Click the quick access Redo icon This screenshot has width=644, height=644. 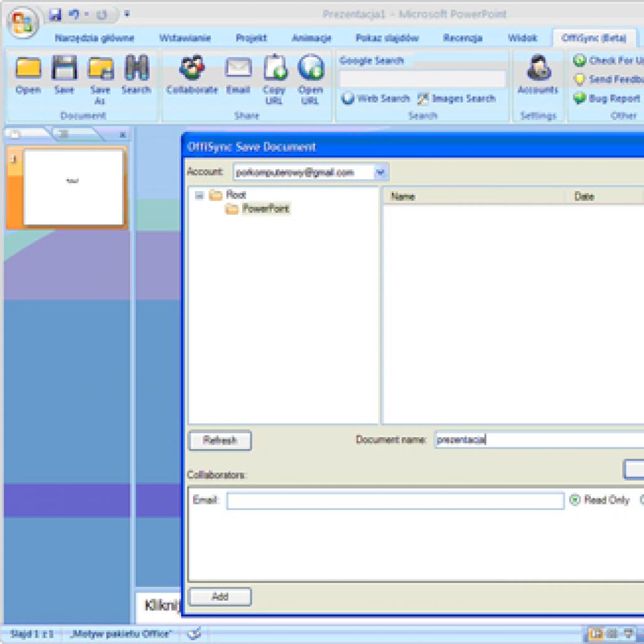coord(101,15)
